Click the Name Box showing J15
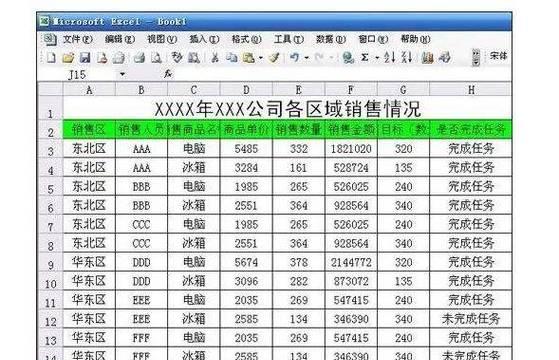This screenshot has width=559, height=360. (77, 74)
